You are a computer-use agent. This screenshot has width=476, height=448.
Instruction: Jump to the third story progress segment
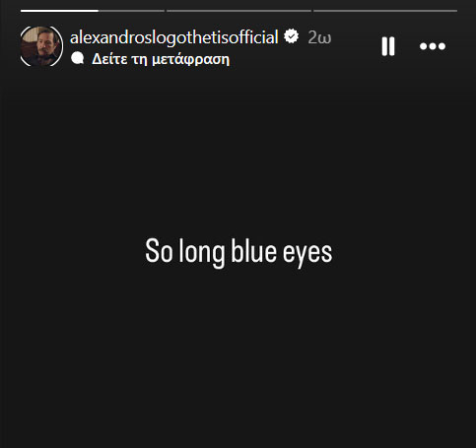coord(385,11)
